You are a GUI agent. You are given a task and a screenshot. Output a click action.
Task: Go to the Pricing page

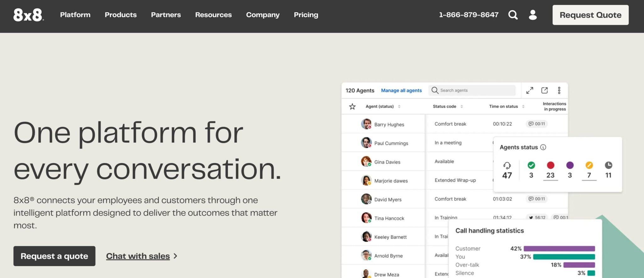306,15
